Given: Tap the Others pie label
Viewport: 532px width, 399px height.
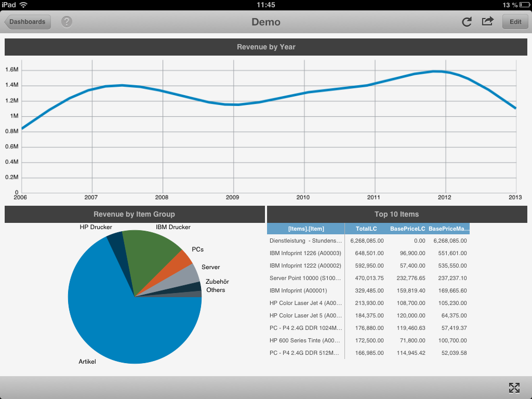Looking at the screenshot, I should (216, 290).
